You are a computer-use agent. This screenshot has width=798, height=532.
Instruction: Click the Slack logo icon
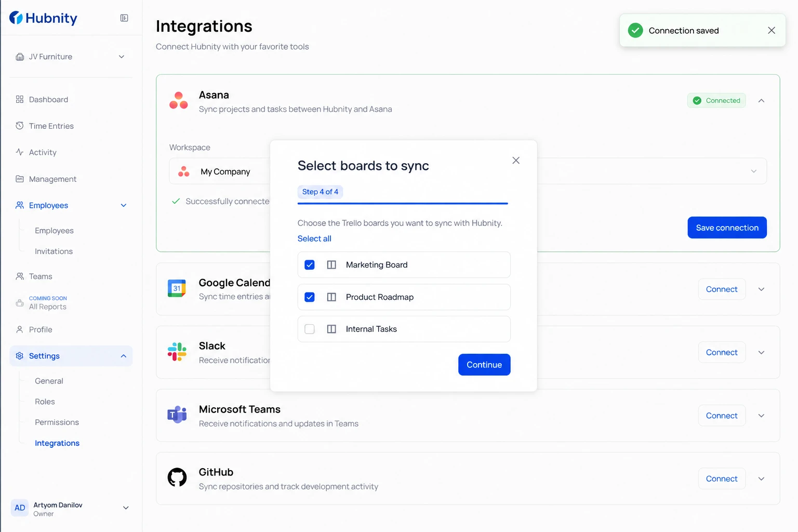[x=177, y=352]
